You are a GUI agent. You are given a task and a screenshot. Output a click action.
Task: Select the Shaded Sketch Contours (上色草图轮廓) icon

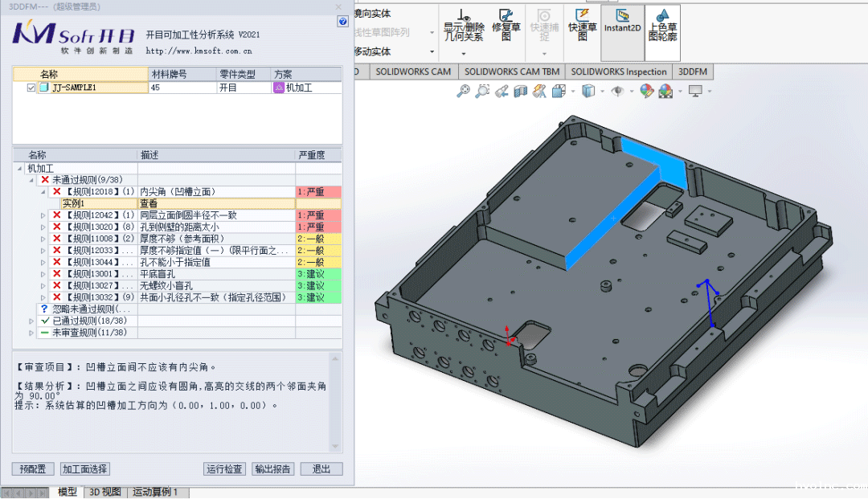[662, 25]
